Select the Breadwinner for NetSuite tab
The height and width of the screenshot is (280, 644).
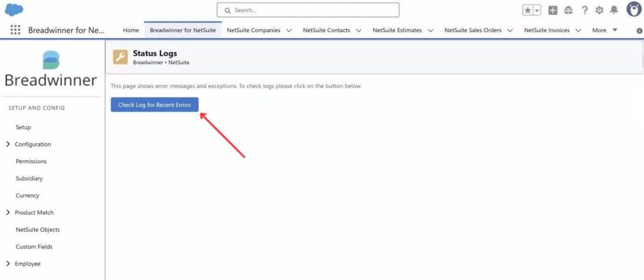pos(183,30)
